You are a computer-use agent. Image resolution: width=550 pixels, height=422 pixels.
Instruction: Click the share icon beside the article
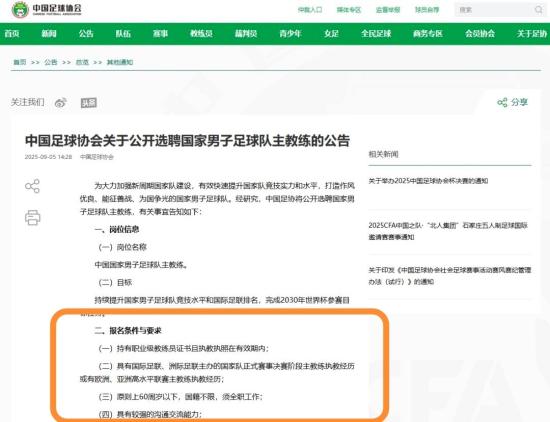coord(32,186)
